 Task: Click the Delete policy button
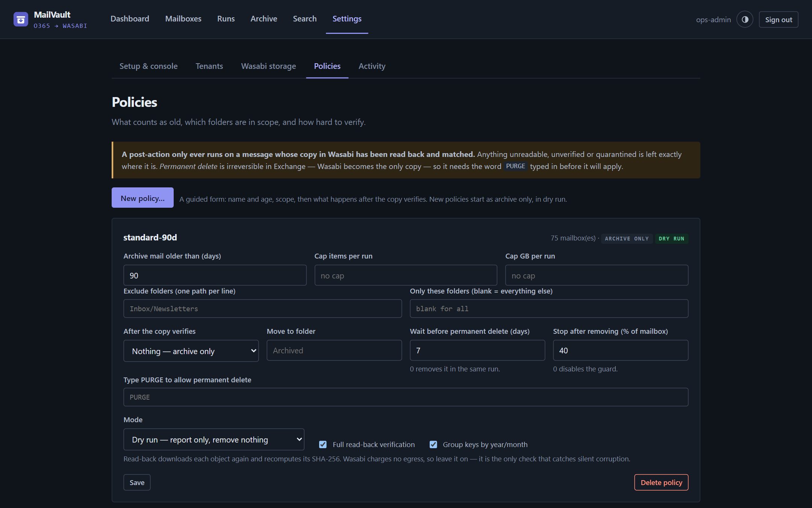pyautogui.click(x=661, y=482)
